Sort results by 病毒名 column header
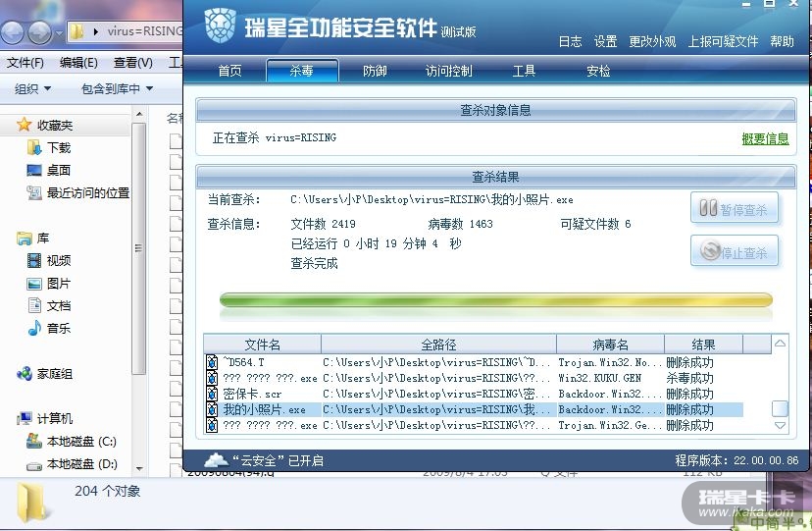 point(611,345)
